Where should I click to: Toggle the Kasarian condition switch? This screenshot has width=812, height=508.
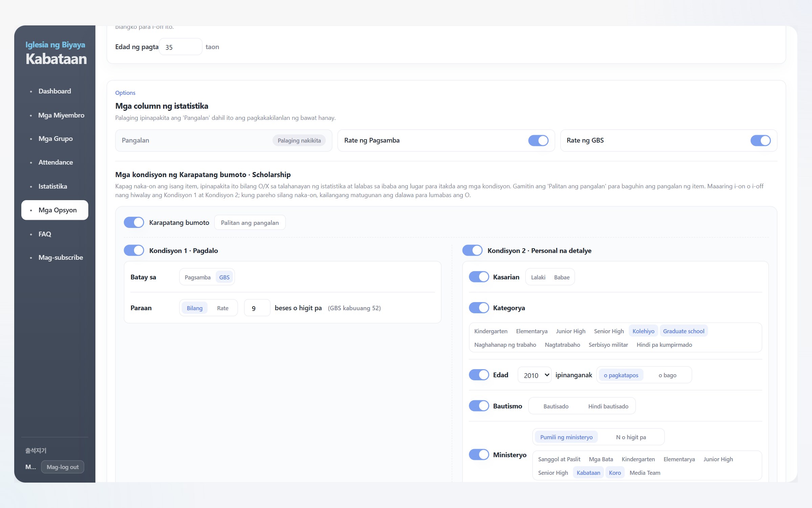479,277
